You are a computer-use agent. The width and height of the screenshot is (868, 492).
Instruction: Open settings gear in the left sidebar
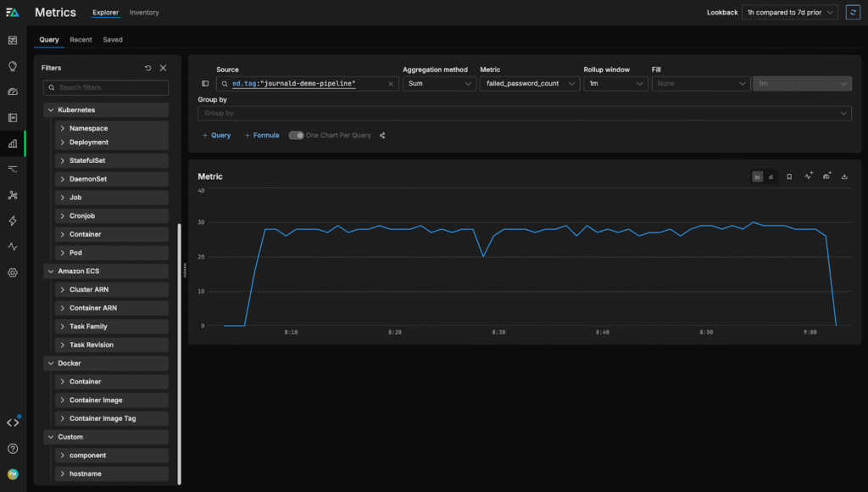point(13,272)
